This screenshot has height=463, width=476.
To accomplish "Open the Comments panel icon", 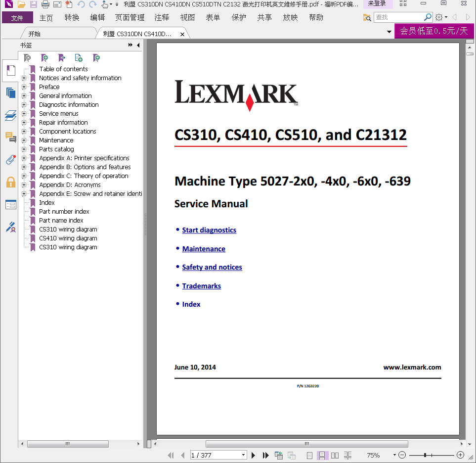I will pos(10,138).
